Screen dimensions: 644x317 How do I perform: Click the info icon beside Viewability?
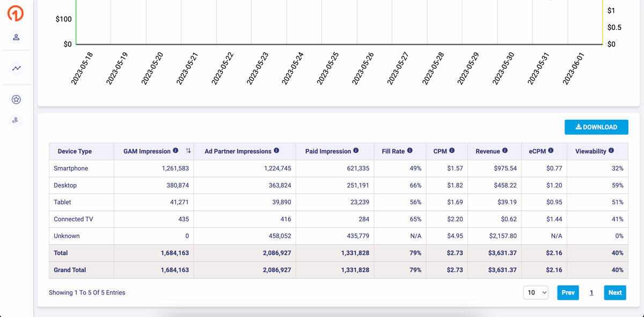[612, 149]
